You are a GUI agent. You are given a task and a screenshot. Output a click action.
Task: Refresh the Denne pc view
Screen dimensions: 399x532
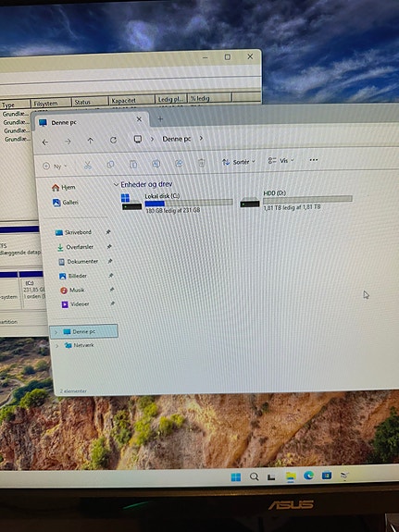tap(114, 140)
